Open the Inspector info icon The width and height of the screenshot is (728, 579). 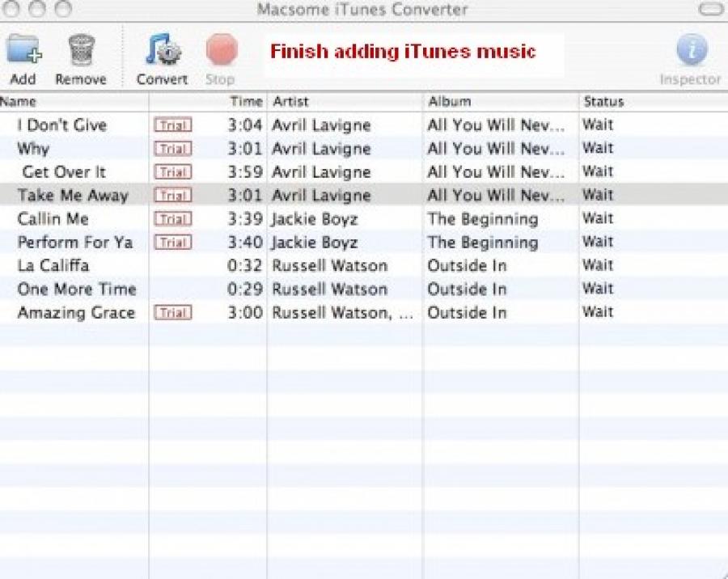coord(691,51)
